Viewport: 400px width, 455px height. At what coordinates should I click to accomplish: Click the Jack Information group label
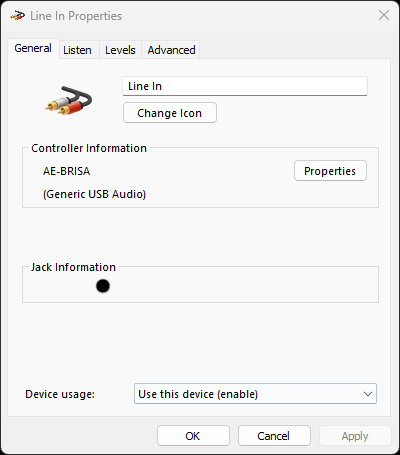point(73,267)
